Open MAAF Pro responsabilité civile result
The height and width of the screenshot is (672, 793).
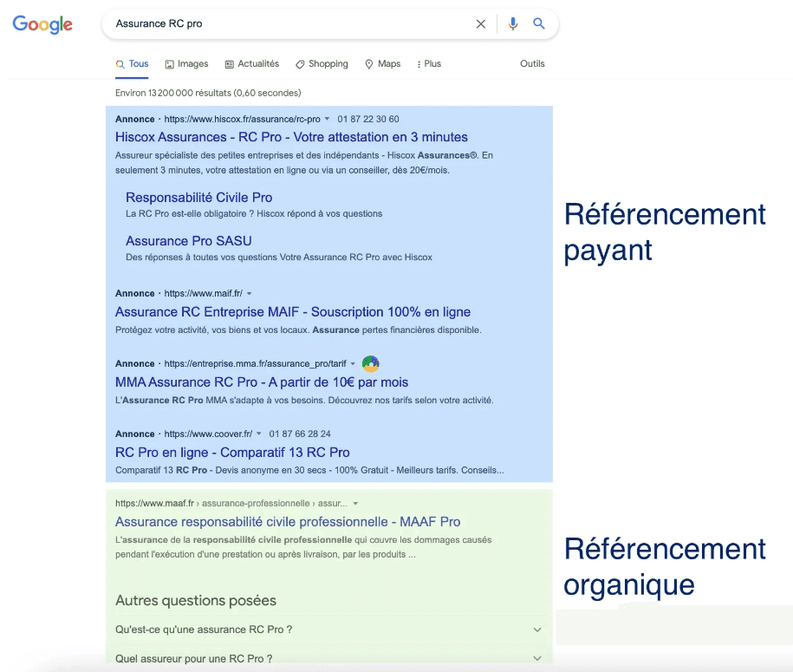[288, 522]
